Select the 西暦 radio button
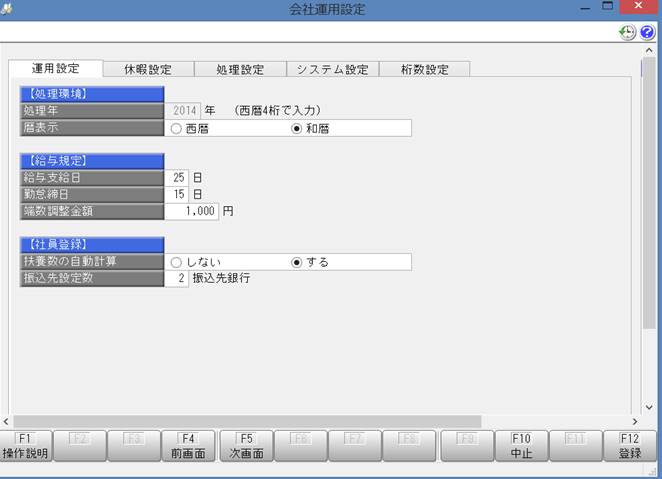The width and height of the screenshot is (662, 479). pos(176,129)
